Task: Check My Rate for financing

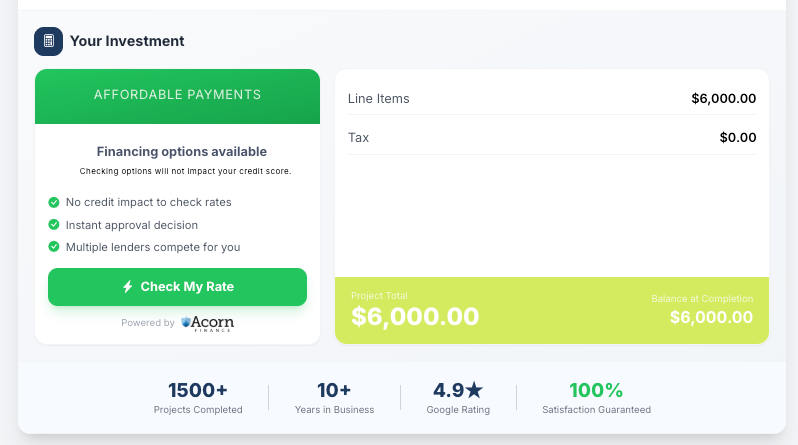Action: pos(177,287)
